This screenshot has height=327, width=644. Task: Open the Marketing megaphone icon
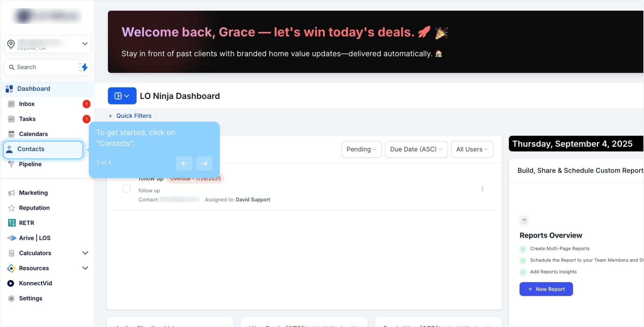click(12, 193)
